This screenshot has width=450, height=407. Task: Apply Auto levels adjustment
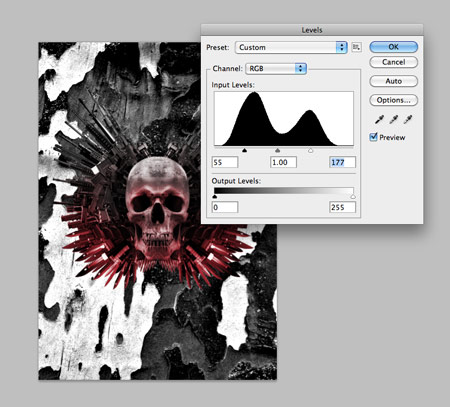click(394, 81)
